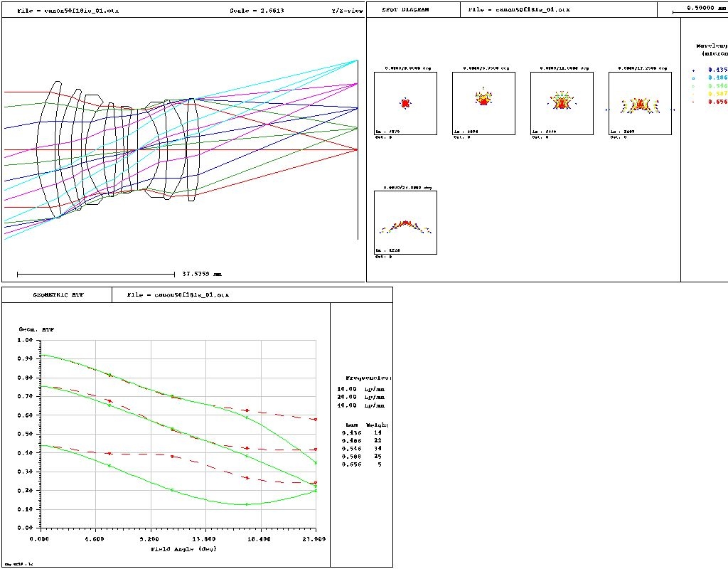The height and width of the screenshot is (569, 728).
Task: Click the 4.600 field angle axis value
Action: 95,539
